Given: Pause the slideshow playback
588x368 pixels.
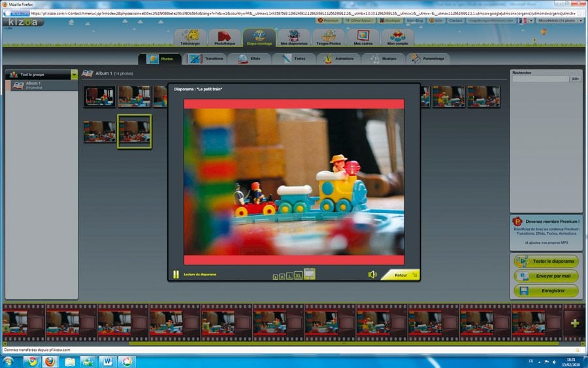Looking at the screenshot, I should [x=176, y=275].
